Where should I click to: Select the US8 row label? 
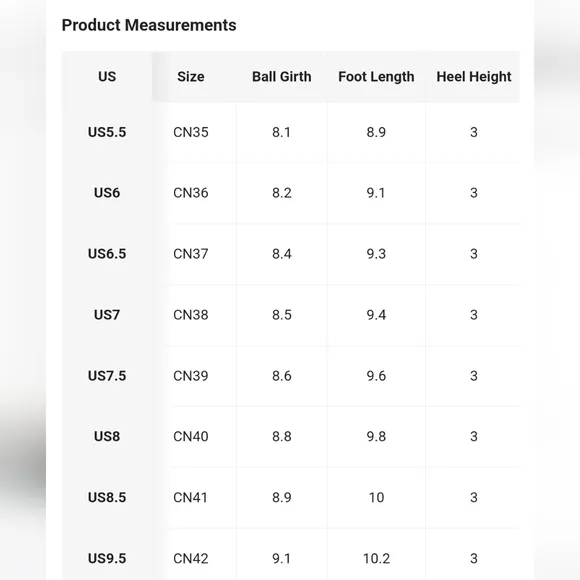(x=107, y=436)
